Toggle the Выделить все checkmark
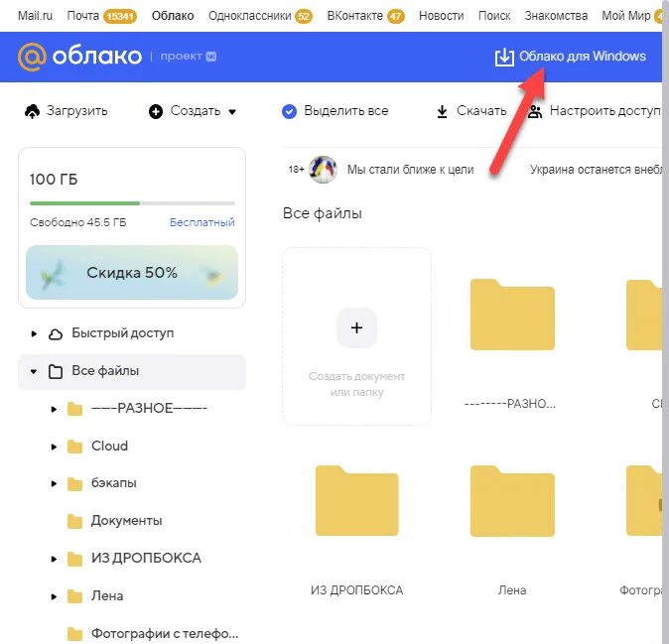 point(289,111)
